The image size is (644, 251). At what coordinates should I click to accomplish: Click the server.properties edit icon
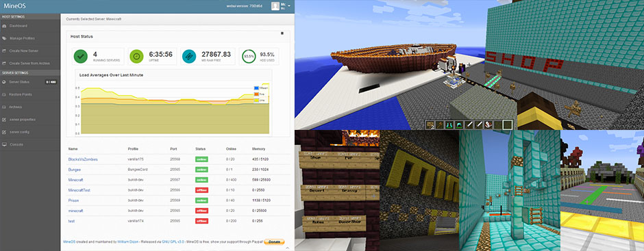[4, 120]
